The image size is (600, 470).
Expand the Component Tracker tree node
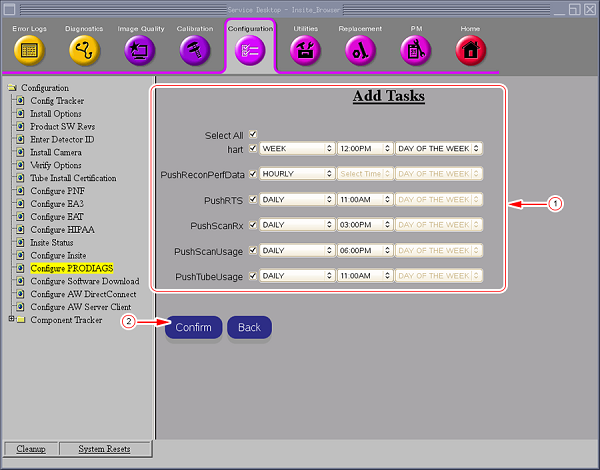pos(12,320)
